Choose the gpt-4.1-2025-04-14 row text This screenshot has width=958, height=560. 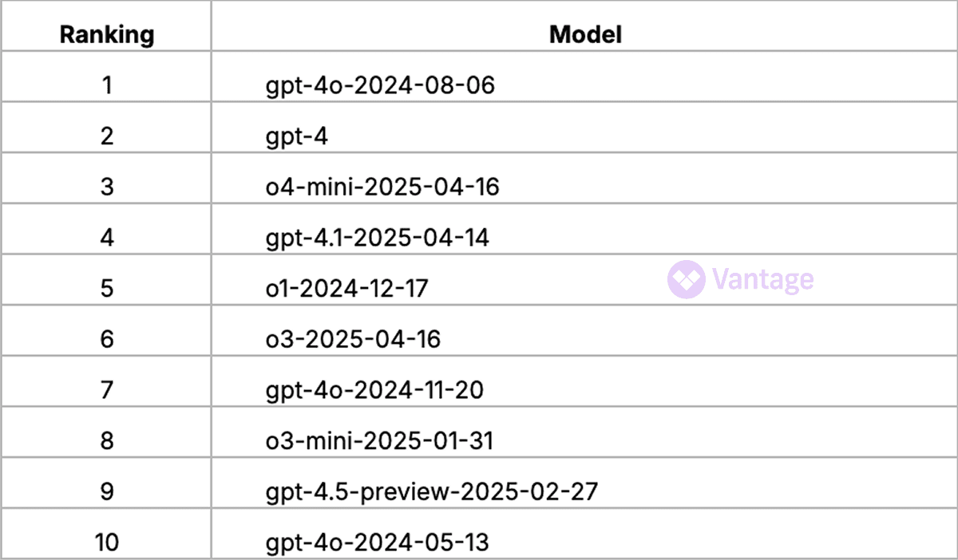pyautogui.click(x=378, y=238)
